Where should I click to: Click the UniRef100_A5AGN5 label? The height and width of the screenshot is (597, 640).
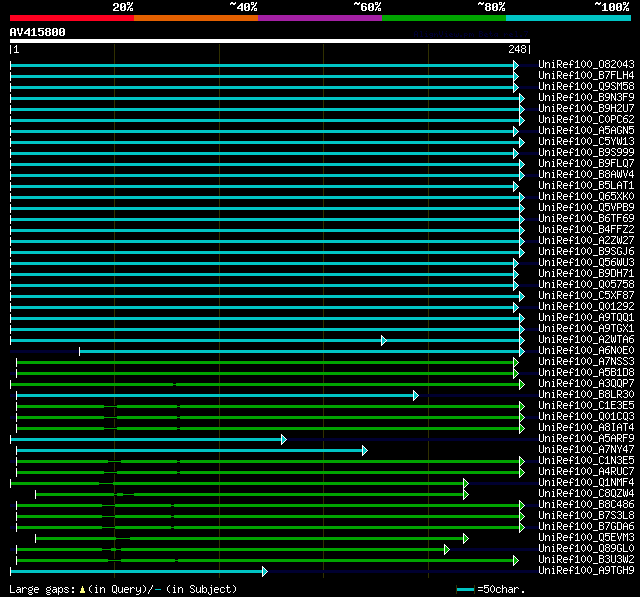point(586,131)
